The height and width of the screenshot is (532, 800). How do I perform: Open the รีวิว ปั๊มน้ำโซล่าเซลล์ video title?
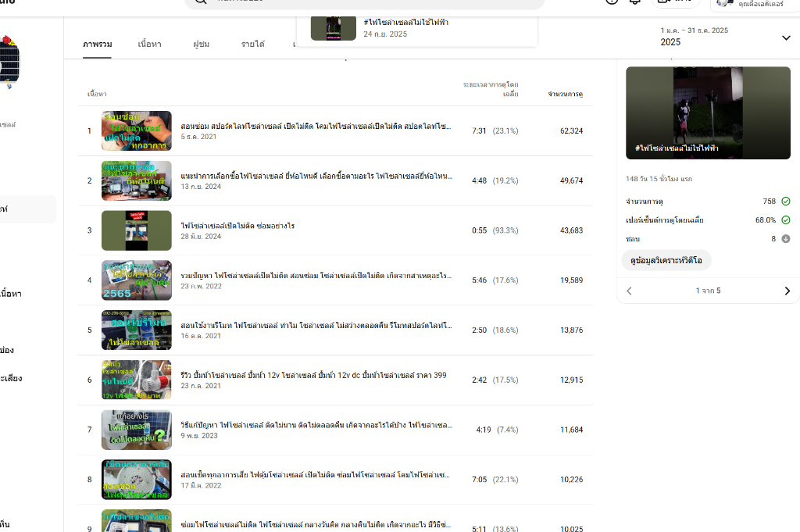point(313,376)
